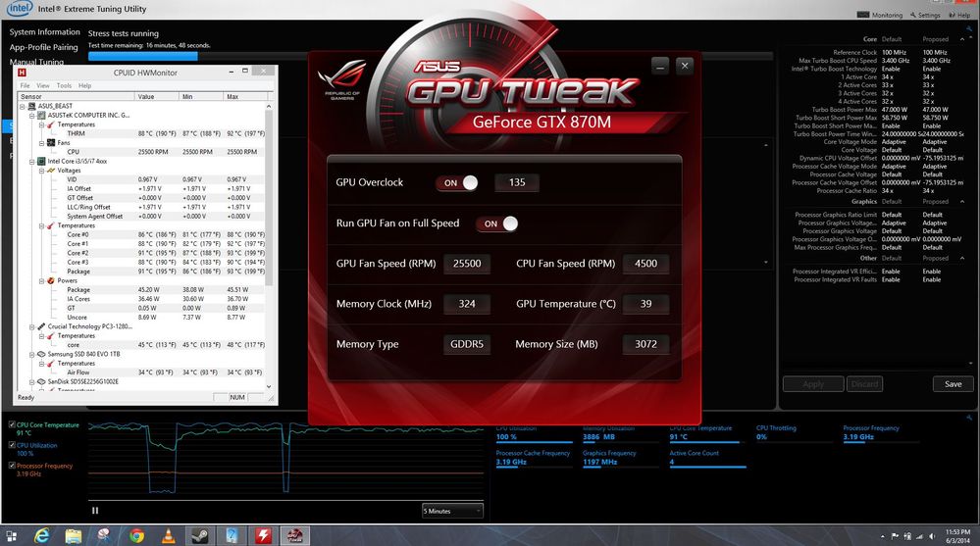
Task: Click the Save button in XTU panel
Action: point(954,384)
